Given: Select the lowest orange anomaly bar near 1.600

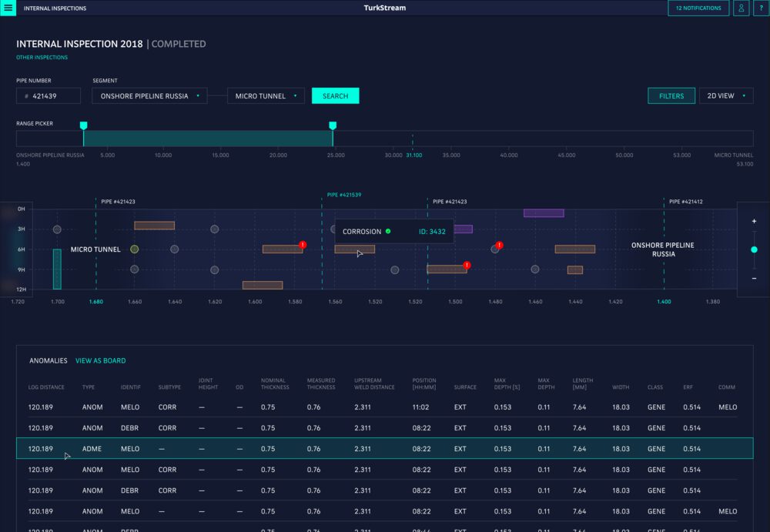Looking at the screenshot, I should click(x=263, y=285).
